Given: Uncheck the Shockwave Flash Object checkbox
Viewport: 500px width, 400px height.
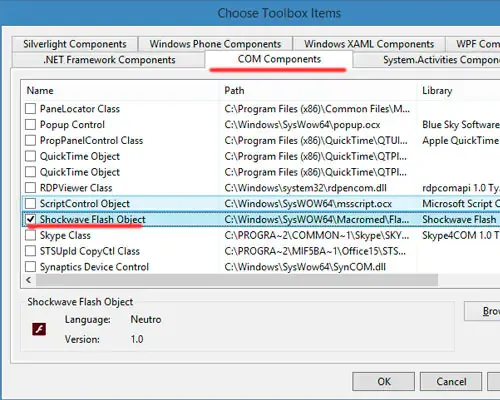Looking at the screenshot, I should pos(30,219).
